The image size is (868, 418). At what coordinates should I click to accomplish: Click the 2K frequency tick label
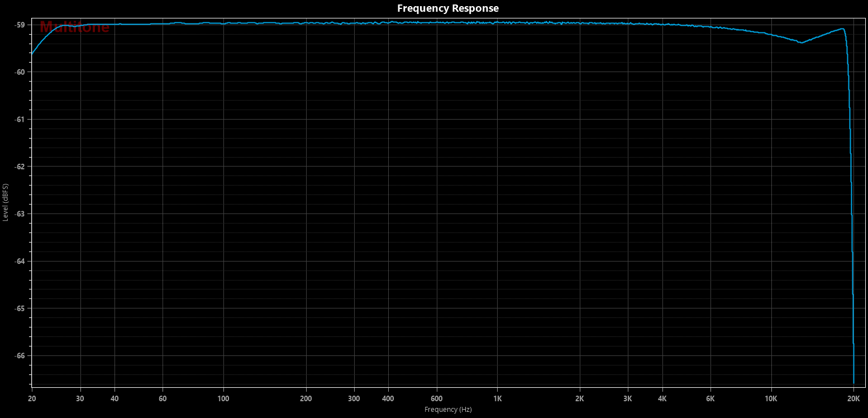579,398
